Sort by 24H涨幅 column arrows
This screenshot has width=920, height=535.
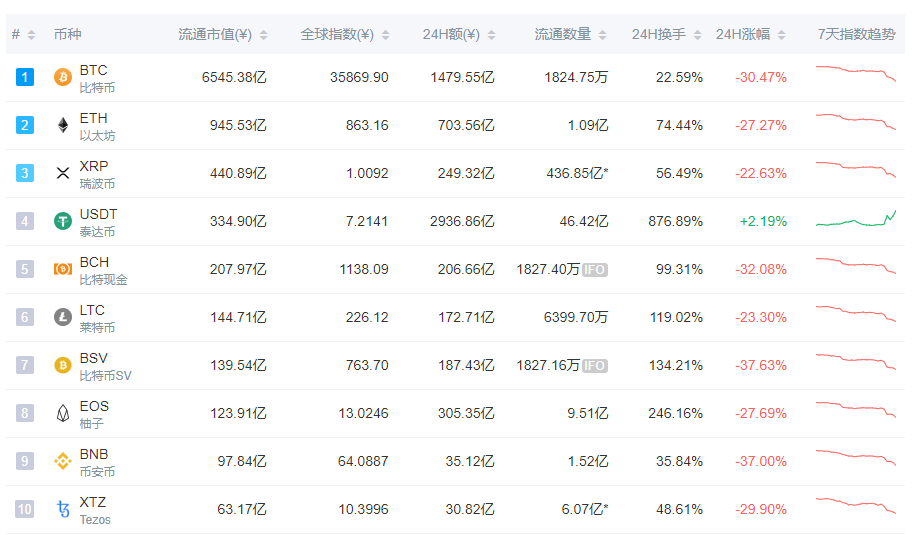pyautogui.click(x=782, y=35)
